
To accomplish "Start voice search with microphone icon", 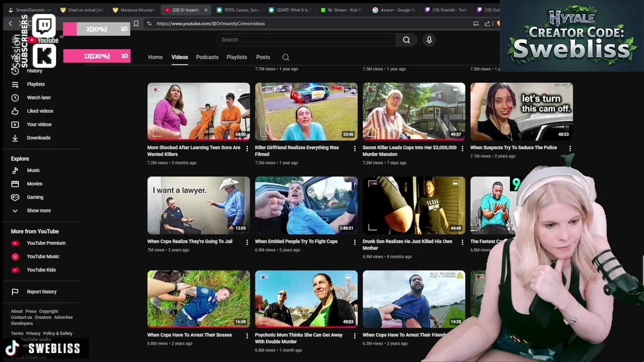I will [x=429, y=40].
